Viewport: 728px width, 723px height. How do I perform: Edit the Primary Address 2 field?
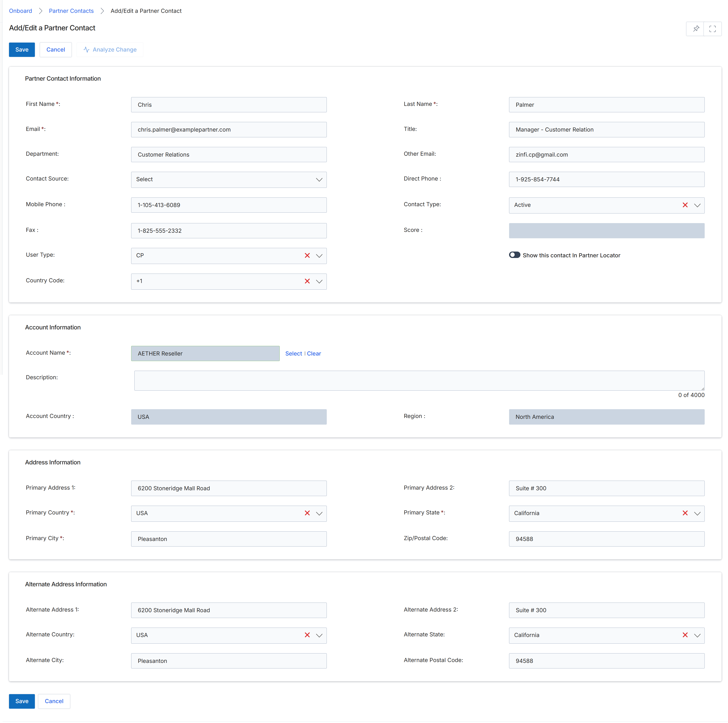[x=607, y=488]
